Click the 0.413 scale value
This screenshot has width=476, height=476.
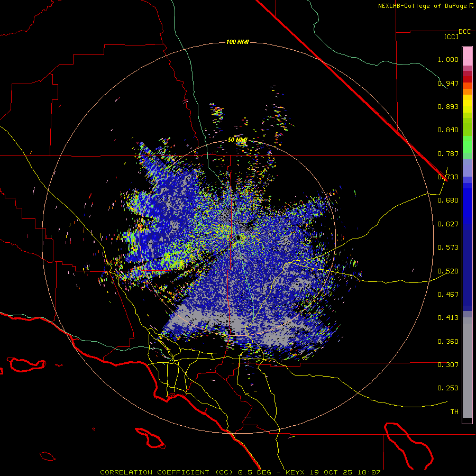tap(448, 318)
